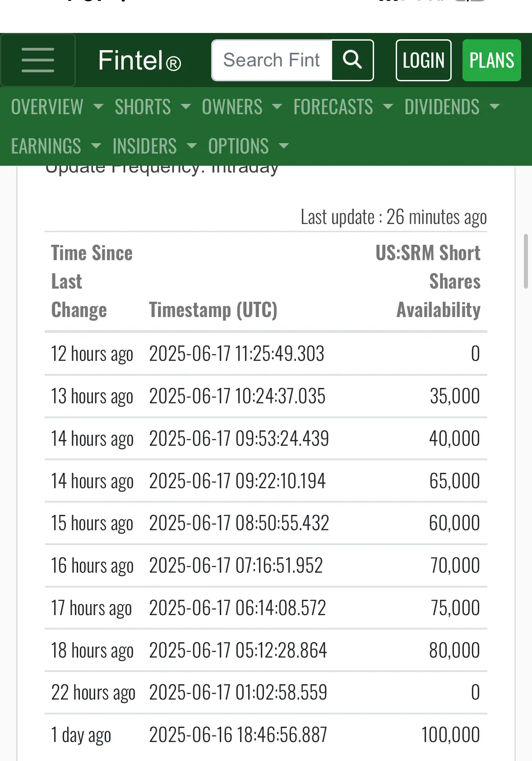The width and height of the screenshot is (532, 761).
Task: Click the Fintel logo
Action: (139, 61)
